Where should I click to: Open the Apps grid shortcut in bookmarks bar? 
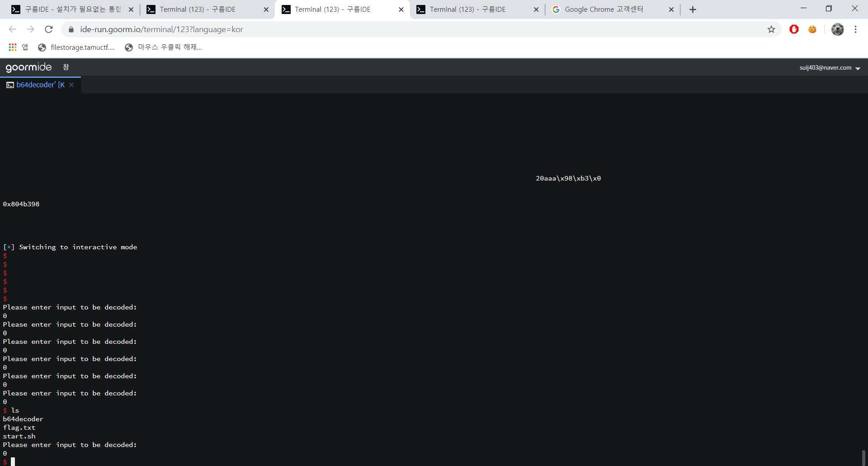pyautogui.click(x=13, y=47)
